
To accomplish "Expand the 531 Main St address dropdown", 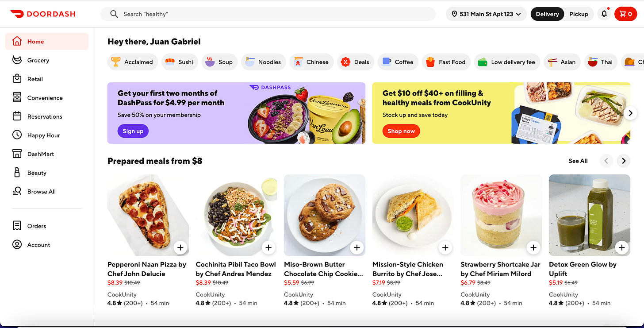I will point(486,14).
